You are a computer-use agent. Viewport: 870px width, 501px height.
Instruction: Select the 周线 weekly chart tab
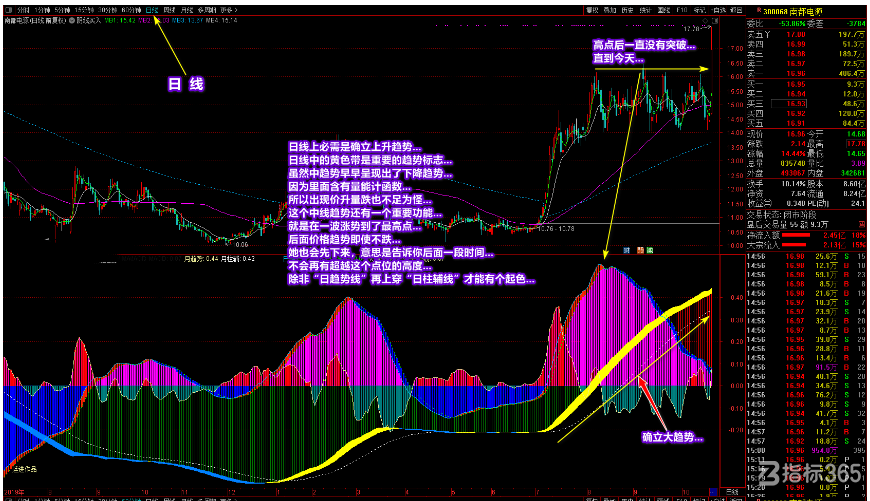(x=170, y=10)
